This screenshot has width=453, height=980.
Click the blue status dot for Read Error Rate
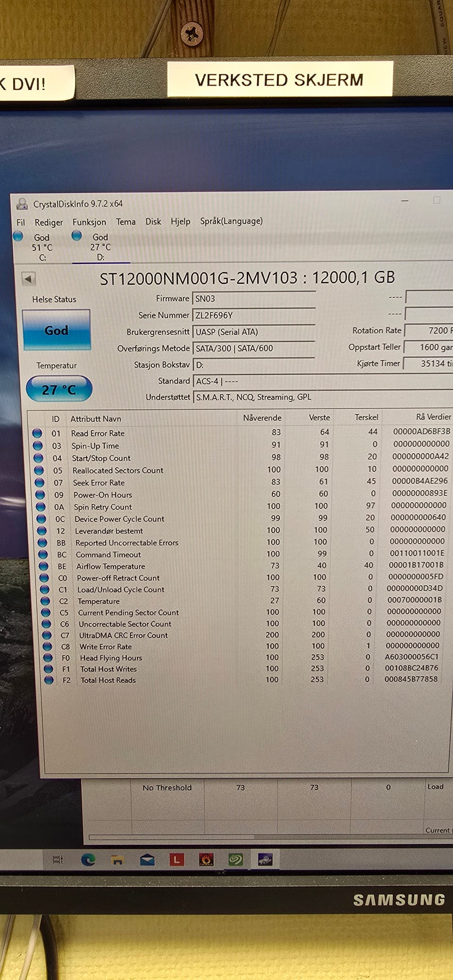point(37,433)
